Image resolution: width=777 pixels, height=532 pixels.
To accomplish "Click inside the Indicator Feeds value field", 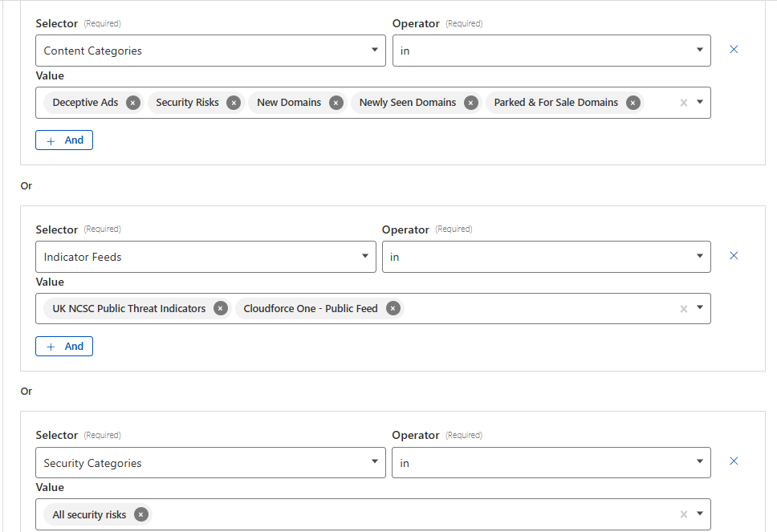I will (x=538, y=309).
